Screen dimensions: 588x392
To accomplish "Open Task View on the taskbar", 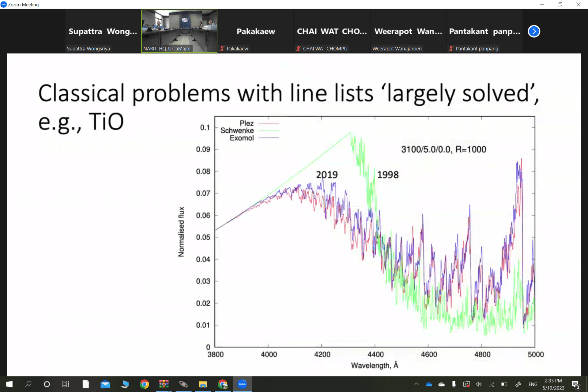I will click(x=66, y=384).
